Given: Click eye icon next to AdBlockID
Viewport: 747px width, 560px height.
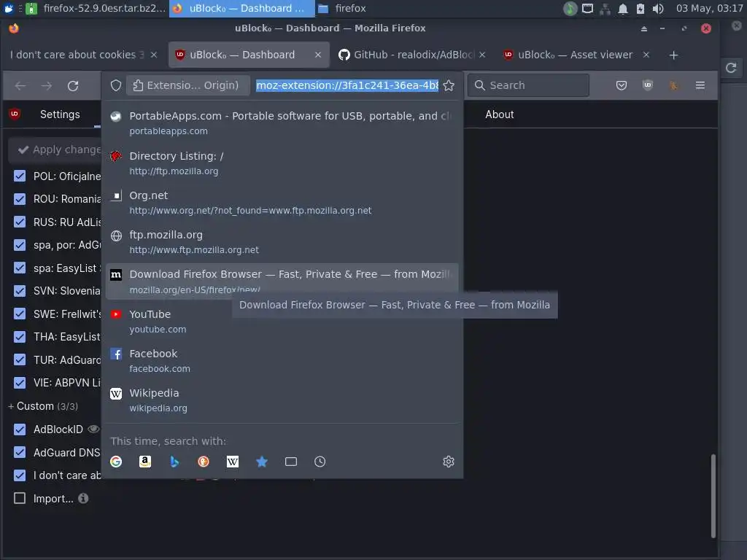Looking at the screenshot, I should pyautogui.click(x=93, y=429).
